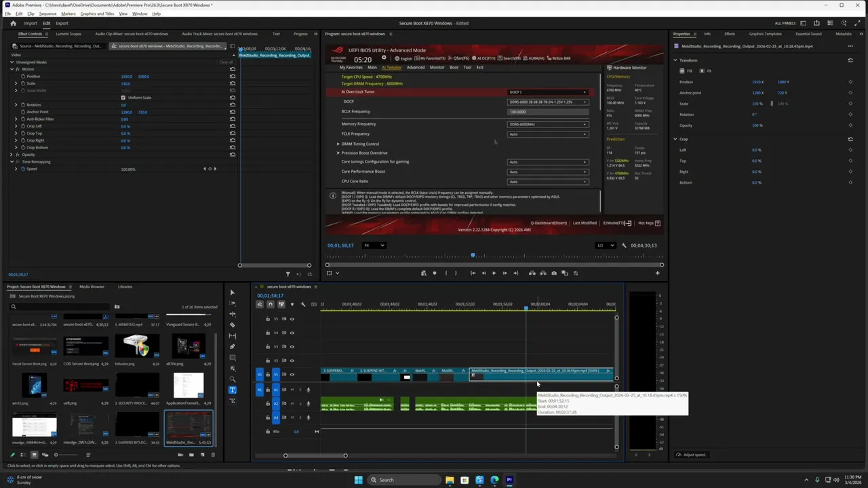
Task: Toggle the Position animation stopwatch
Action: tap(22, 77)
